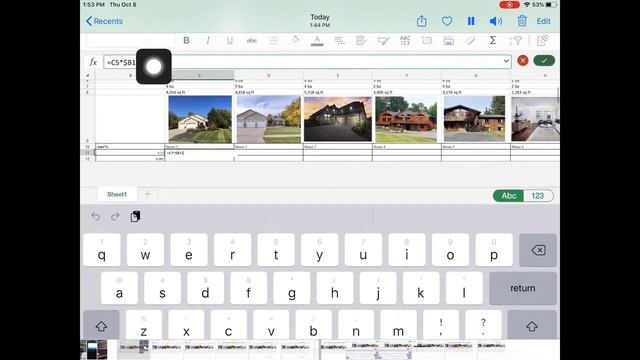Tap the fx insert function icon
The image size is (640, 360).
(93, 62)
